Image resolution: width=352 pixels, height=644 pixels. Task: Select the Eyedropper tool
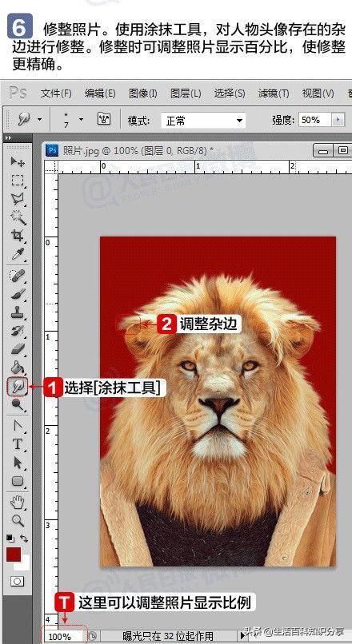[x=18, y=254]
